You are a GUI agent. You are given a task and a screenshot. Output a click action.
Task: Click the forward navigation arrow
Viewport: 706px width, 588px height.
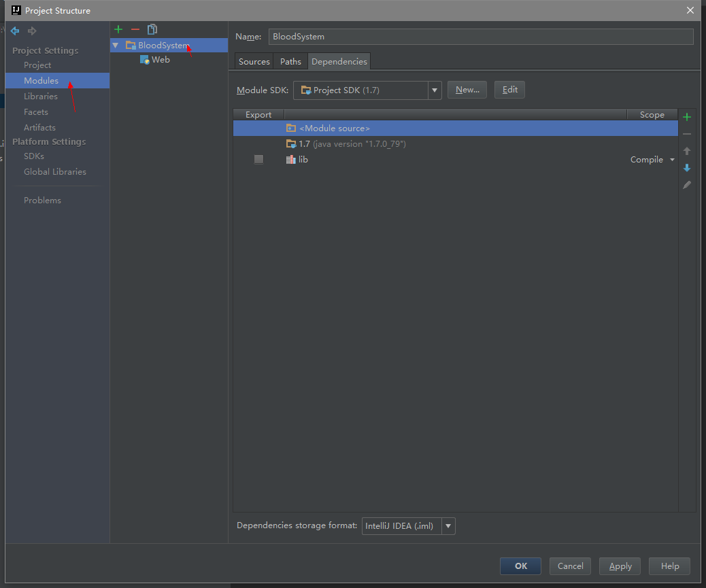[x=32, y=31]
